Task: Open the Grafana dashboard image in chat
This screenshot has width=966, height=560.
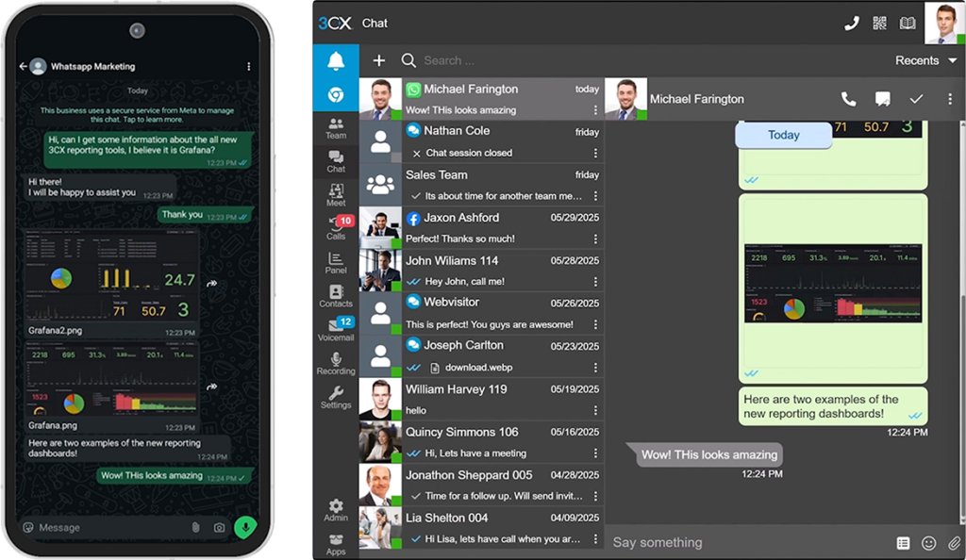Action: tap(833, 283)
